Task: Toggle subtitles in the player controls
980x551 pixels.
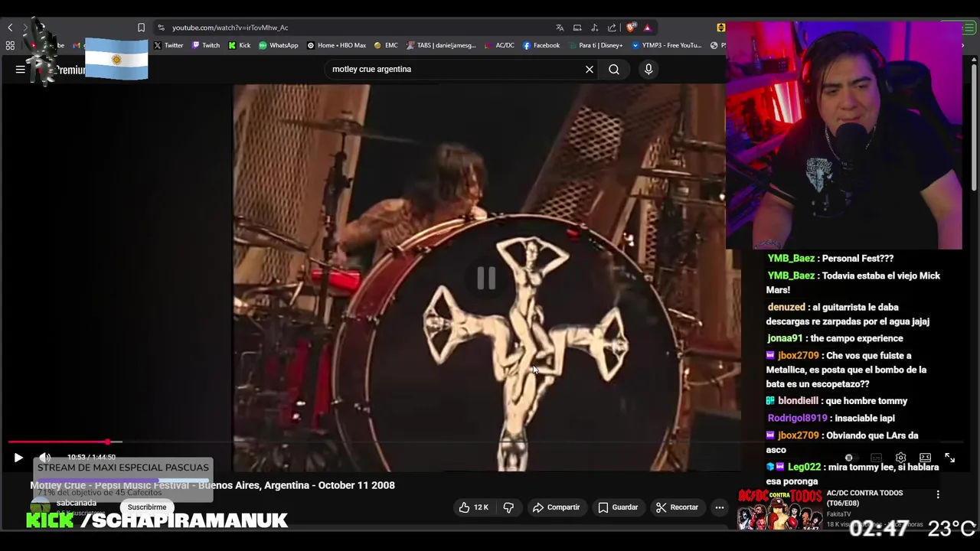Action: 876,458
